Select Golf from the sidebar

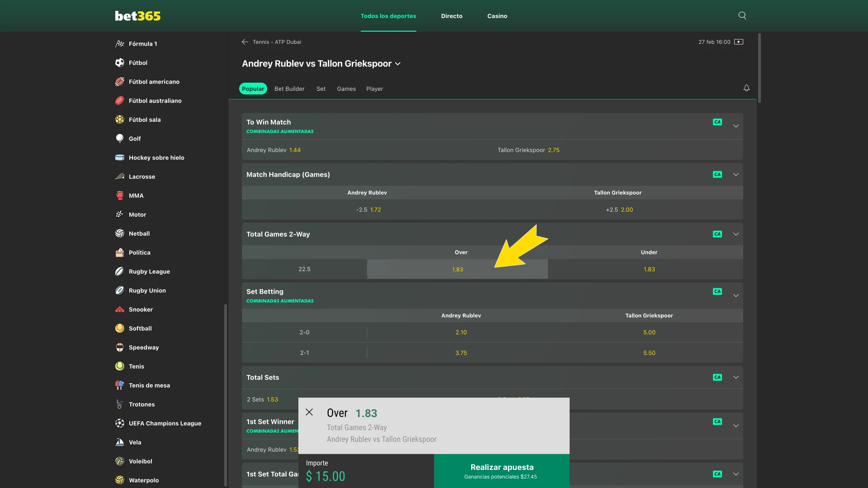(x=134, y=138)
